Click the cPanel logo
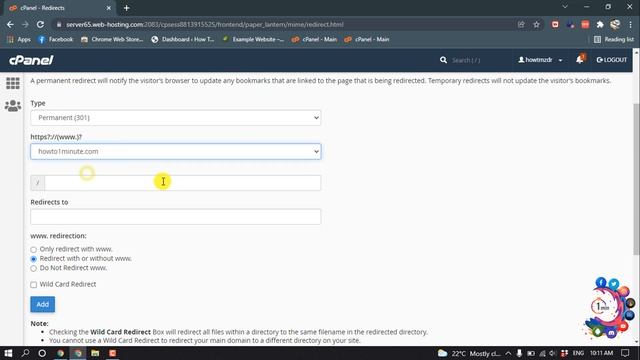Screen dimensions: 640x360 (x=31, y=60)
